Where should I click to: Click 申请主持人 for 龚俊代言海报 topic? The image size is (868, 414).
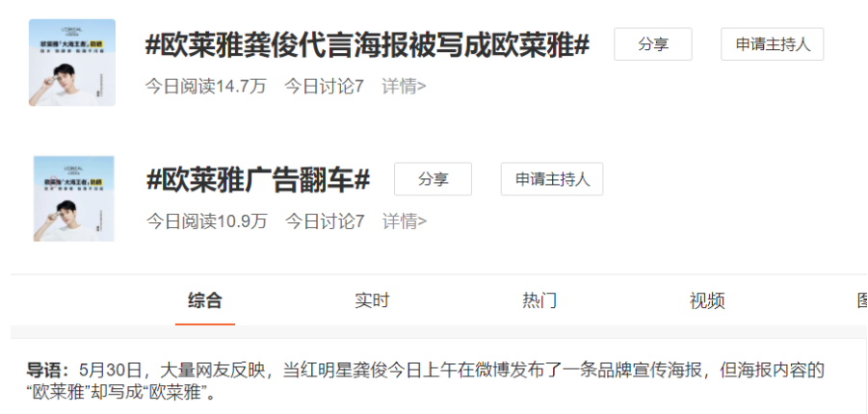(x=773, y=44)
